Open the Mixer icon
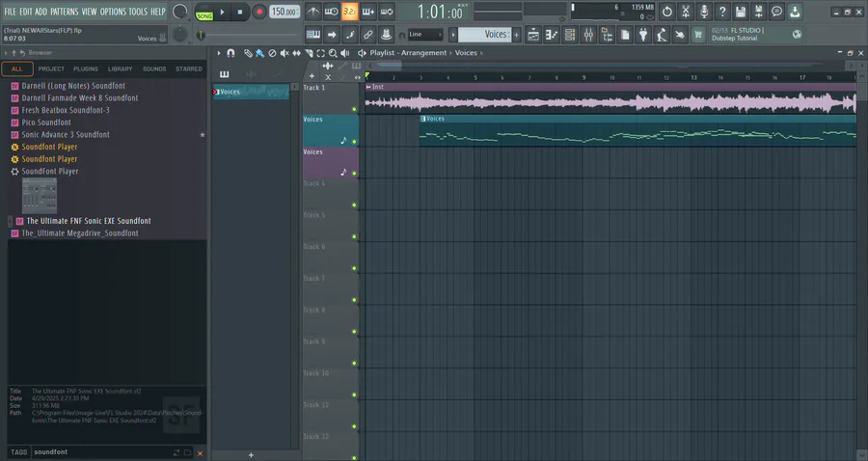 (588, 35)
